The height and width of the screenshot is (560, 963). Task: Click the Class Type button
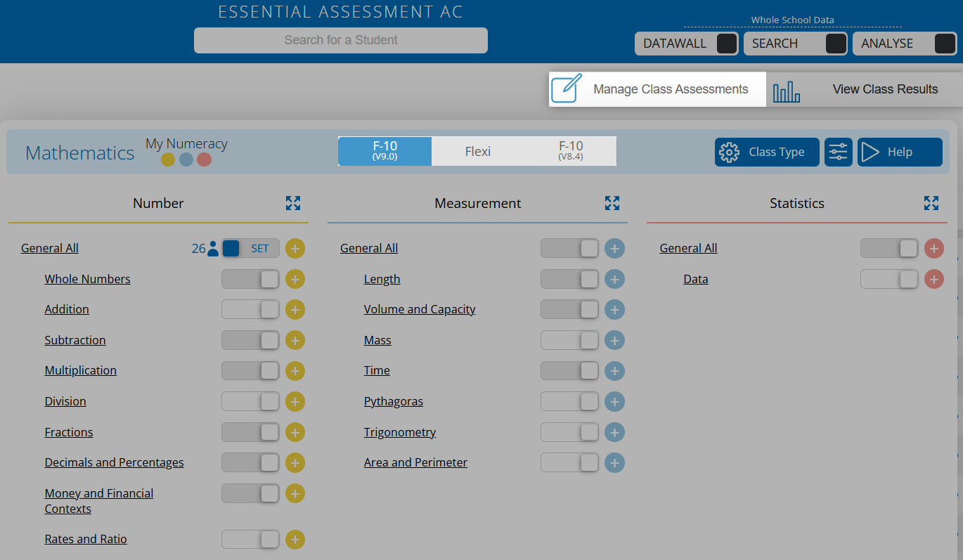pyautogui.click(x=767, y=152)
